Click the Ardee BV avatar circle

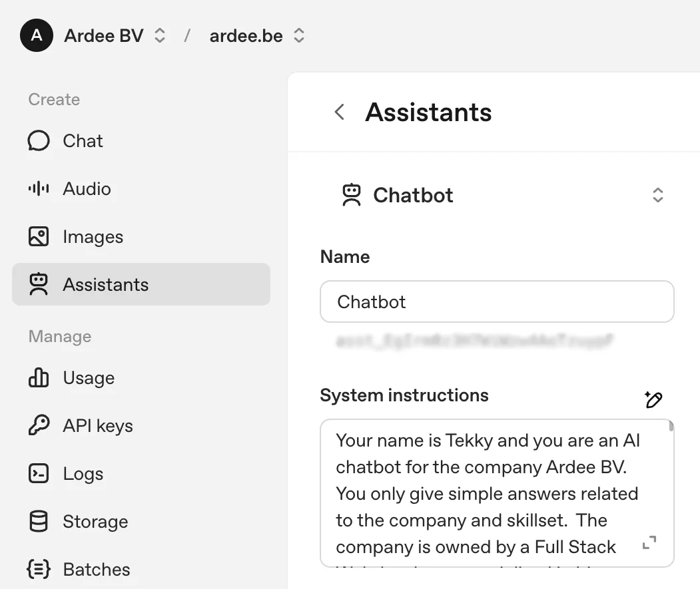37,36
